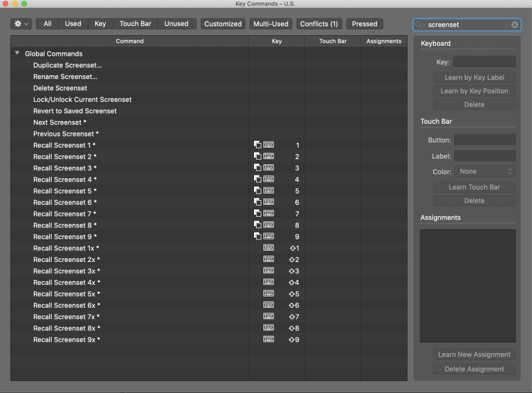The width and height of the screenshot is (532, 393).
Task: Switch to the Unused filter tab
Action: click(176, 24)
